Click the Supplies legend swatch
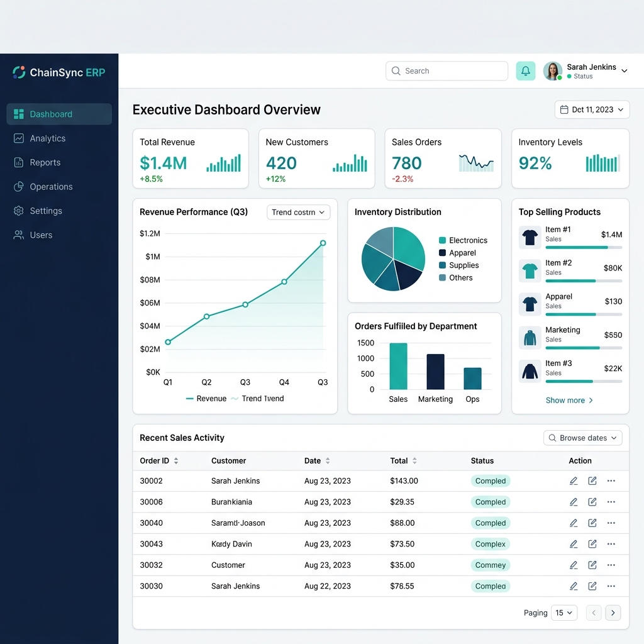Viewport: 644px width, 644px height. point(442,265)
